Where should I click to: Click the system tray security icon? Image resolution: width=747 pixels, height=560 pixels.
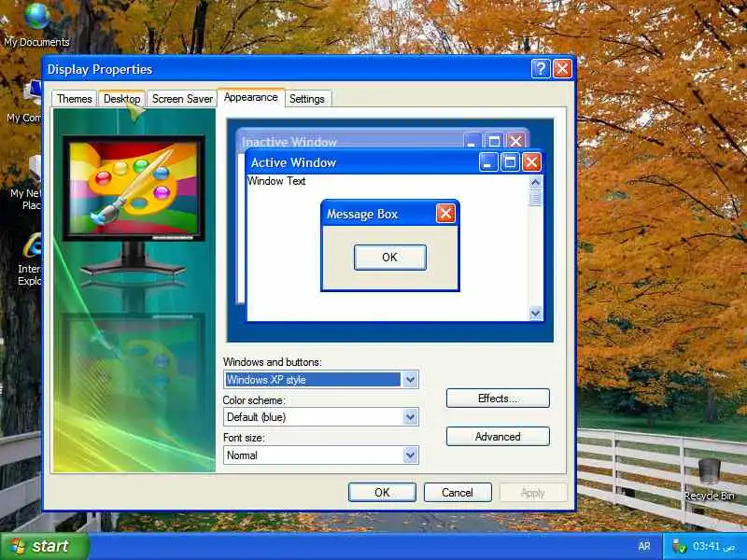679,546
